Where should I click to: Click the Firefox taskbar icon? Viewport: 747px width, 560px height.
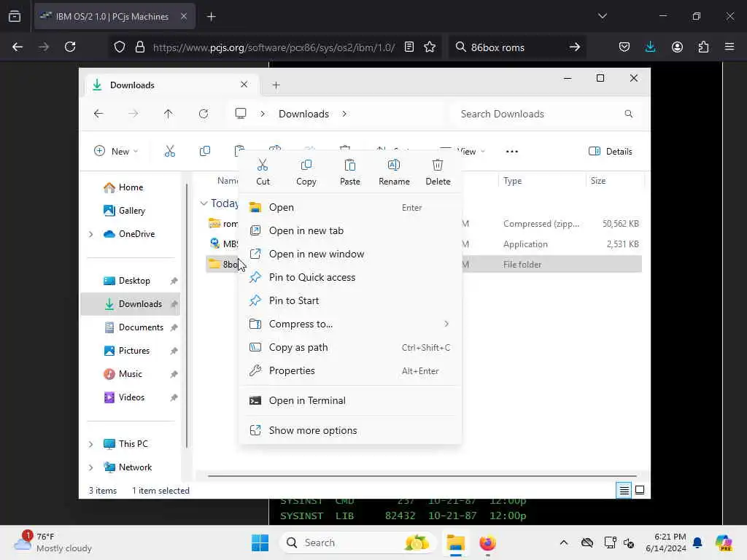coord(487,542)
